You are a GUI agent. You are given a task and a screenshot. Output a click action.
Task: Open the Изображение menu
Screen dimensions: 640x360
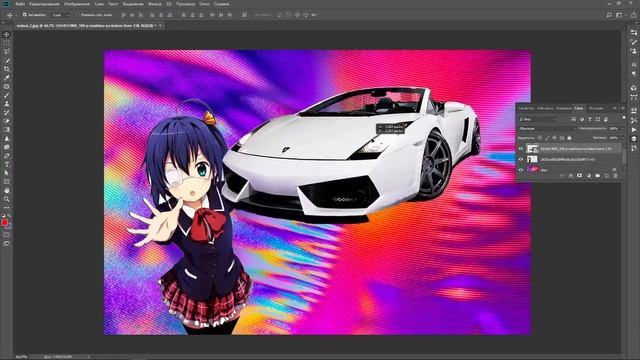[x=77, y=4]
